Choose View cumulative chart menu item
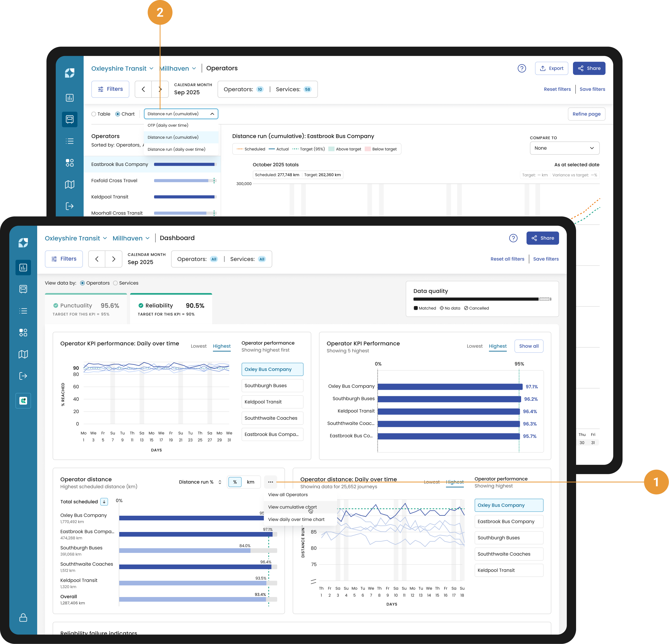The width and height of the screenshot is (669, 644). tap(292, 507)
